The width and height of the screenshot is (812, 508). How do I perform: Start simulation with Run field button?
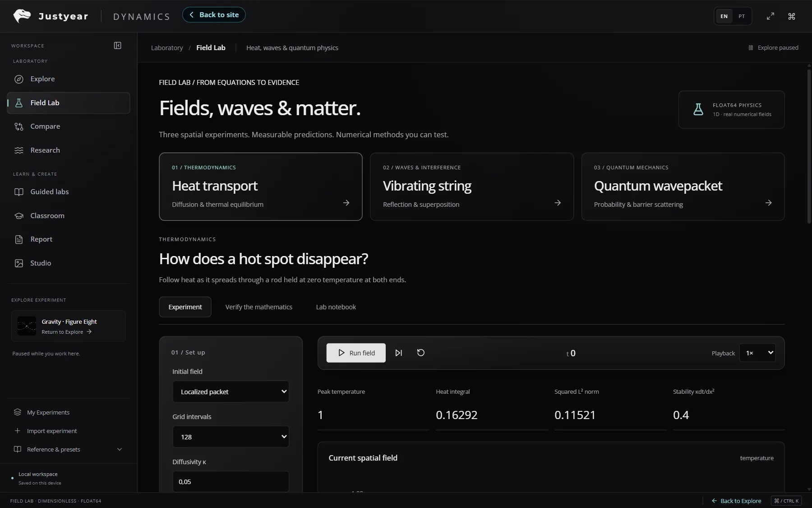(356, 353)
